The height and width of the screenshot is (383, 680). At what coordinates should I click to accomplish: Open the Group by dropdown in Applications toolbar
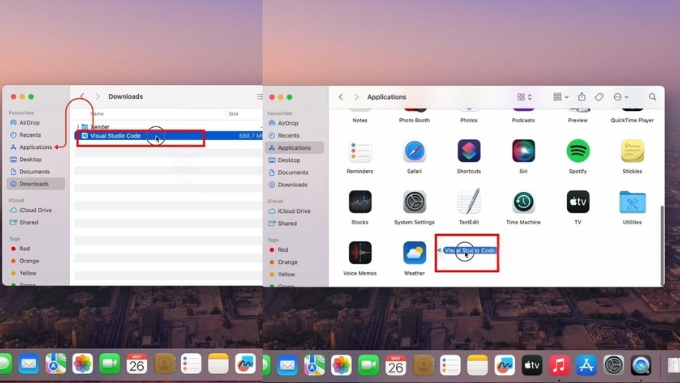click(561, 97)
